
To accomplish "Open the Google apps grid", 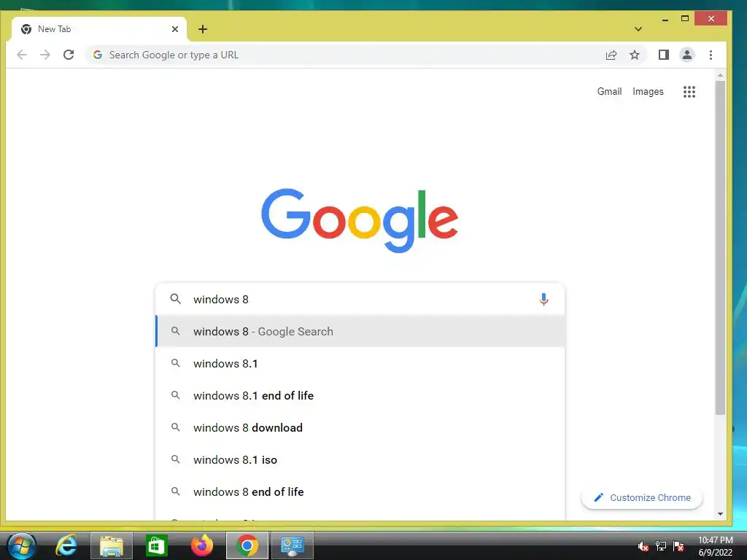I will point(689,91).
